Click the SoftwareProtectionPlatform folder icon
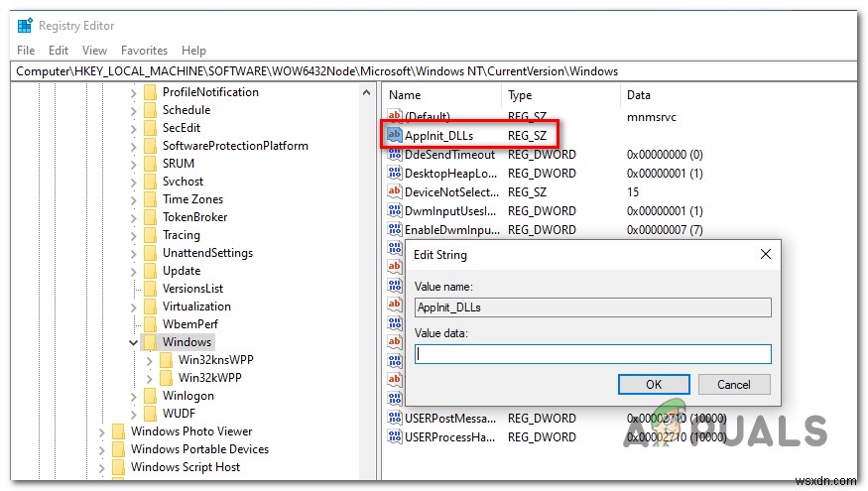The height and width of the screenshot is (491, 868). coord(150,146)
